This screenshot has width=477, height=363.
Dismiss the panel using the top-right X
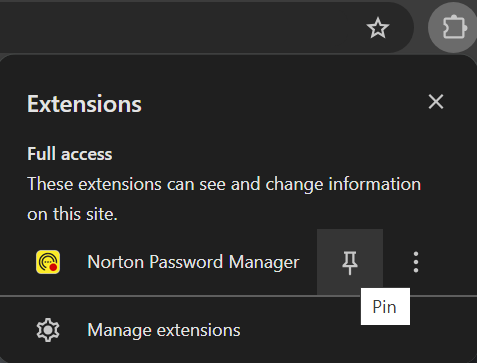436,102
